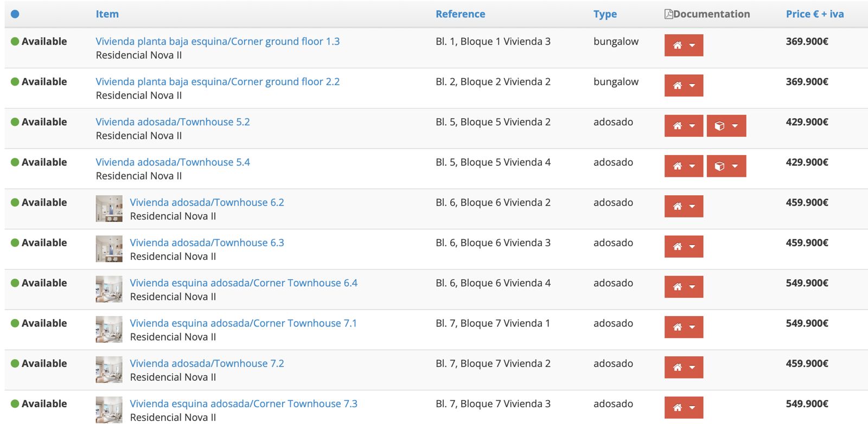
Task: Sort table by Reference column header
Action: (460, 14)
